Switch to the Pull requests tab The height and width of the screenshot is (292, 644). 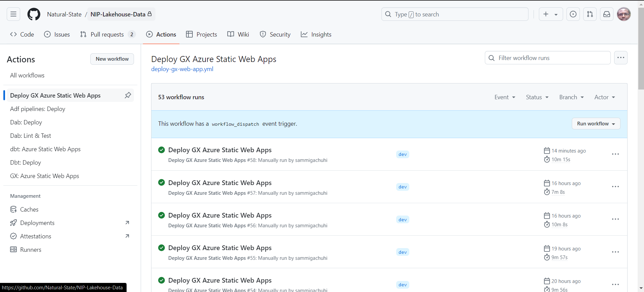108,34
